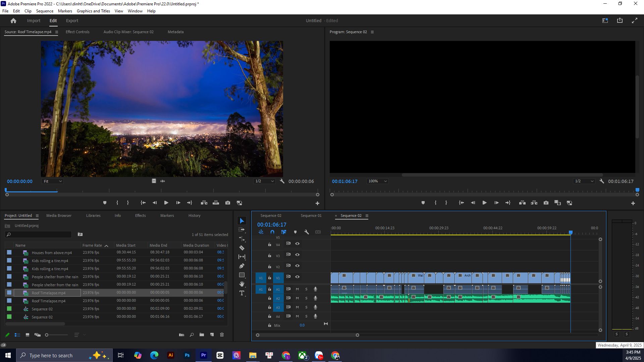Toggle track lock on V2
Image resolution: width=644 pixels, height=362 pixels.
[269, 266]
